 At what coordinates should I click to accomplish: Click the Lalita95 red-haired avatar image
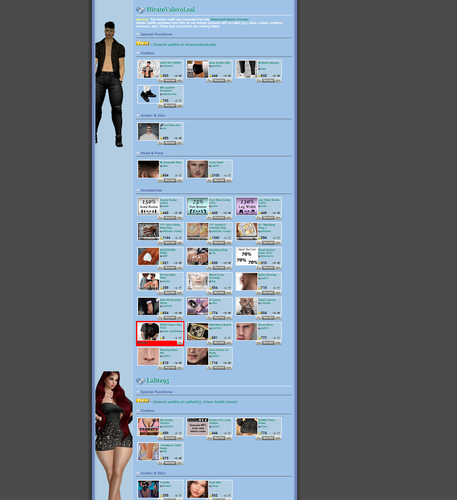[x=113, y=435]
